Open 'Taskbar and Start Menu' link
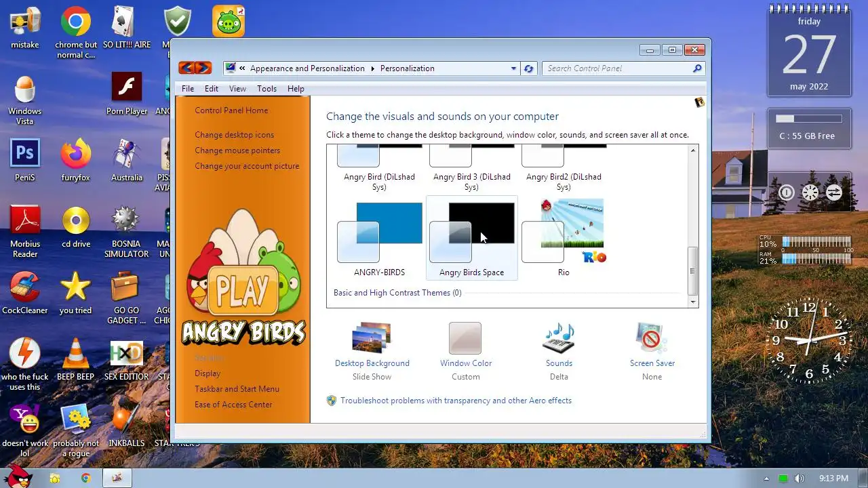 pos(237,389)
